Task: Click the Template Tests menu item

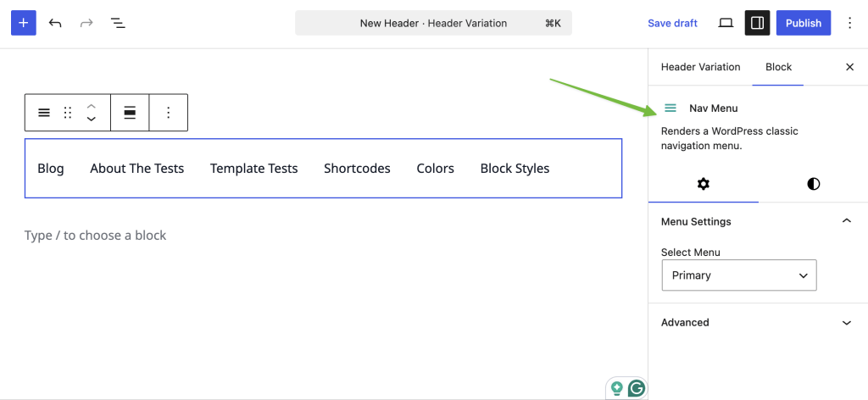Action: (x=254, y=168)
